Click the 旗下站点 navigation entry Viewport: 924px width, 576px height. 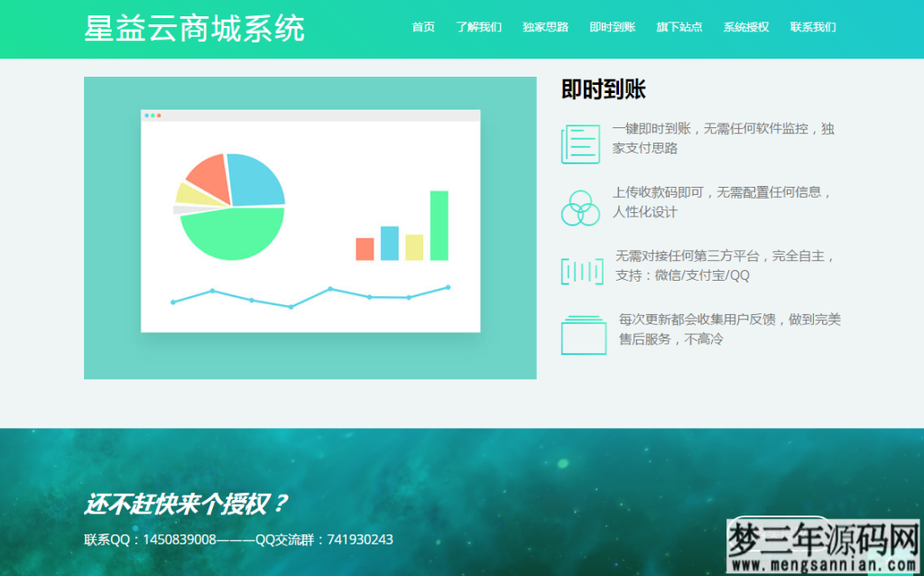[x=678, y=27]
